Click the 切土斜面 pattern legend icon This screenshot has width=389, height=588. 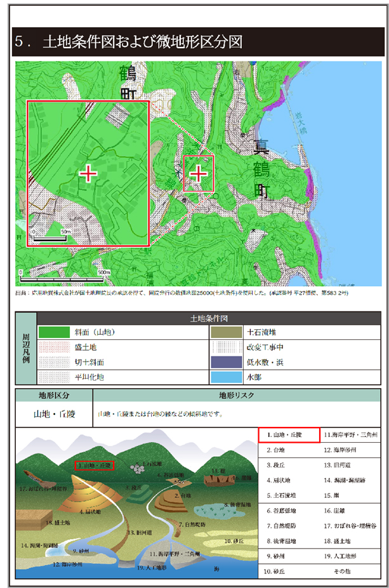click(61, 362)
